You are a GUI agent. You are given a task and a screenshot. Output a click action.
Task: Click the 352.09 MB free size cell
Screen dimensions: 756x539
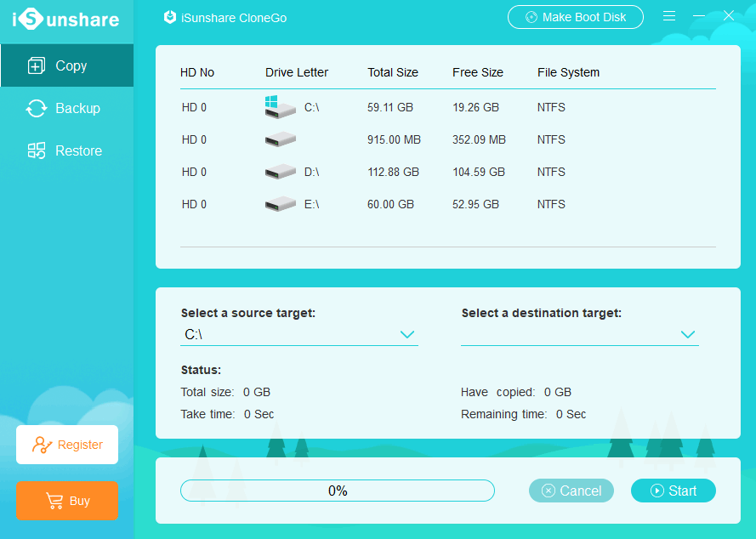click(479, 139)
